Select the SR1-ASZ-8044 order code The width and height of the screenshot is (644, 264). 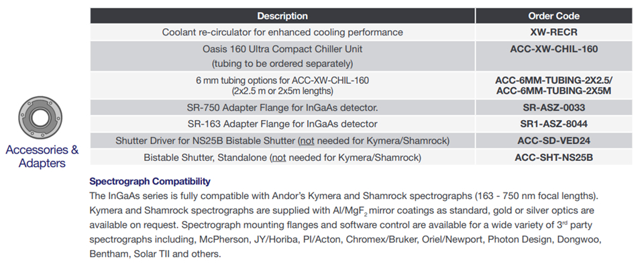pyautogui.click(x=553, y=124)
